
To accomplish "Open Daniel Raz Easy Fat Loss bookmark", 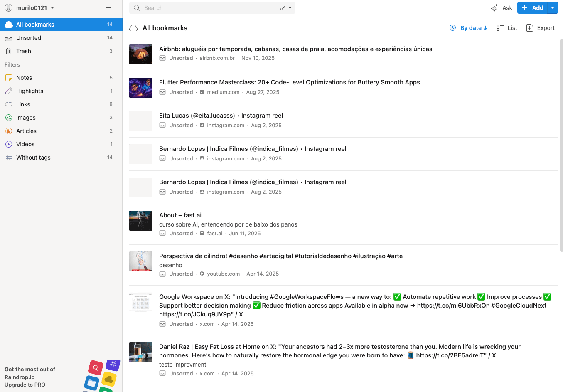I will point(340,351).
